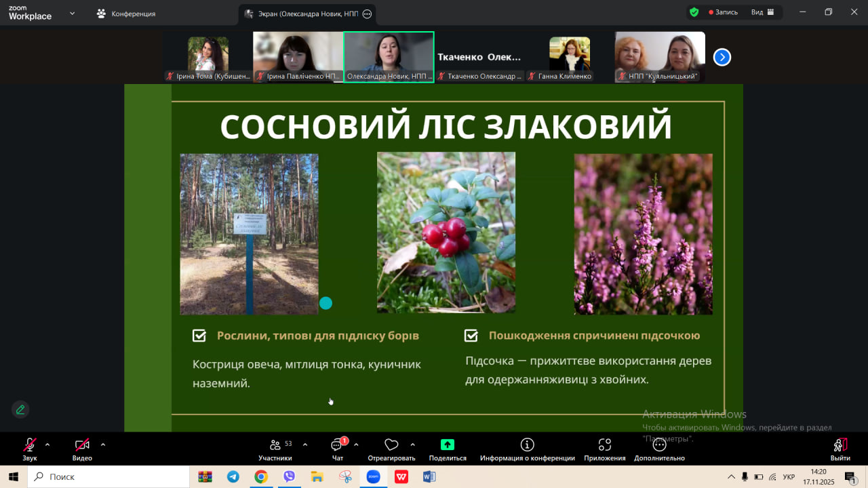Open Conference information
Viewport: 868px width, 488px height.
tap(527, 449)
